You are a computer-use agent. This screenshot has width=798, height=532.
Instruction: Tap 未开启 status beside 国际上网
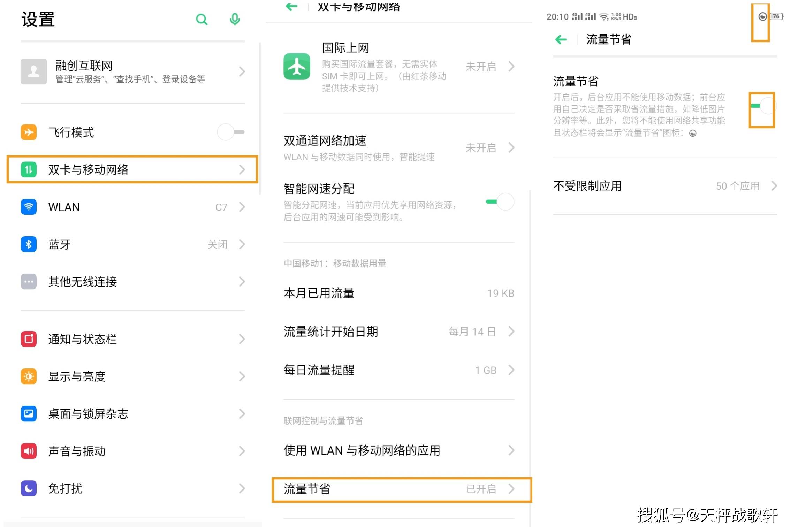[x=481, y=67]
